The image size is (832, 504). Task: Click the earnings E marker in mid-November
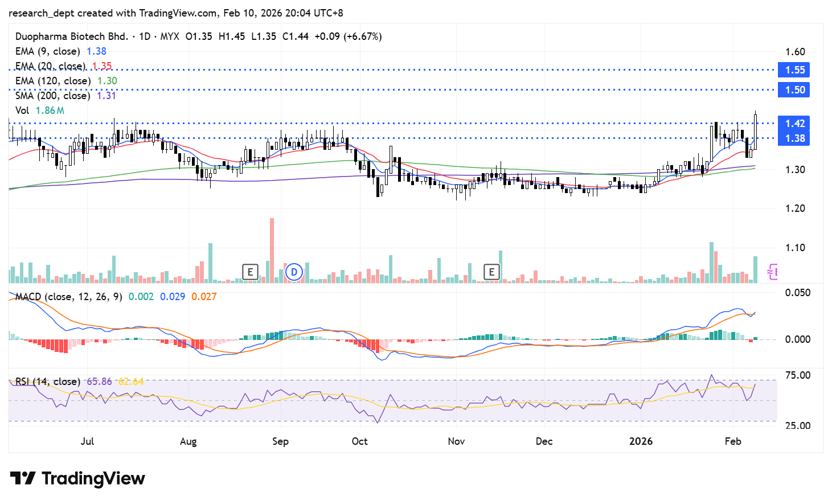click(491, 272)
